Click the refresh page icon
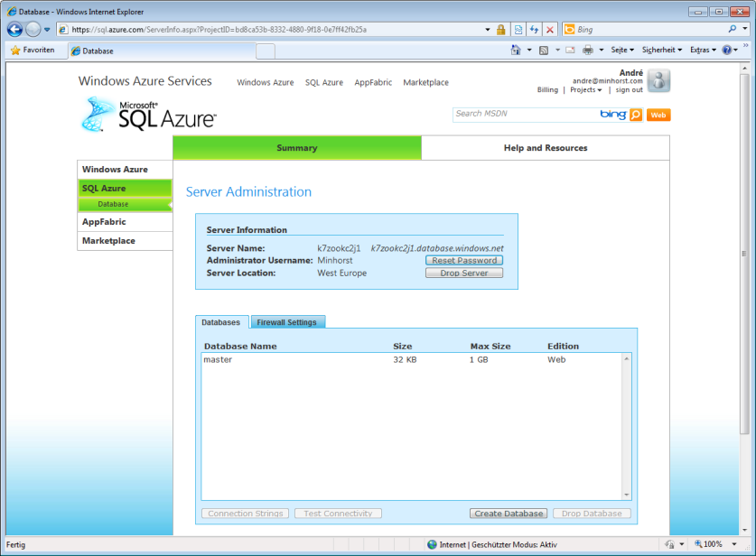The width and height of the screenshot is (756, 556). click(x=534, y=30)
